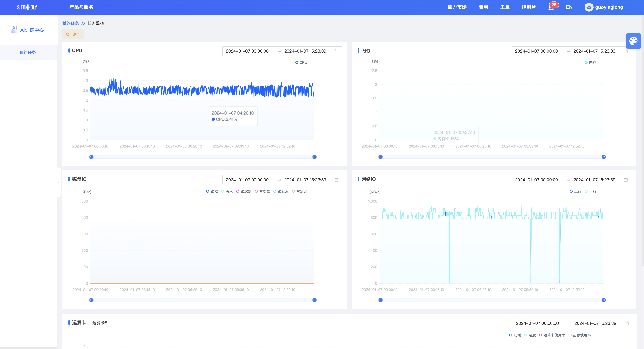Click the 返回 back button
The width and height of the screenshot is (644, 349).
coord(73,35)
